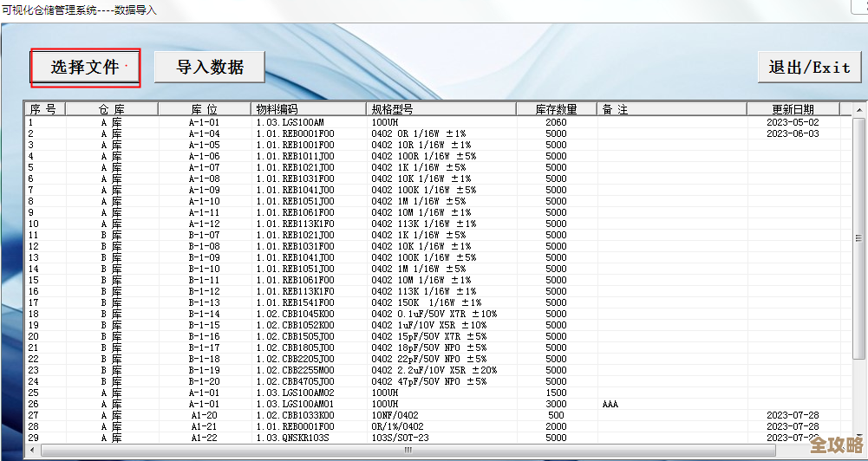Select the 库位 column header
The width and height of the screenshot is (868, 461).
(204, 109)
